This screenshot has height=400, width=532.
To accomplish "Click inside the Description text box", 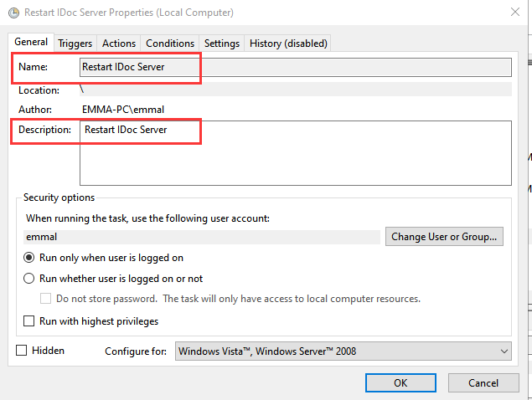I will (x=295, y=152).
